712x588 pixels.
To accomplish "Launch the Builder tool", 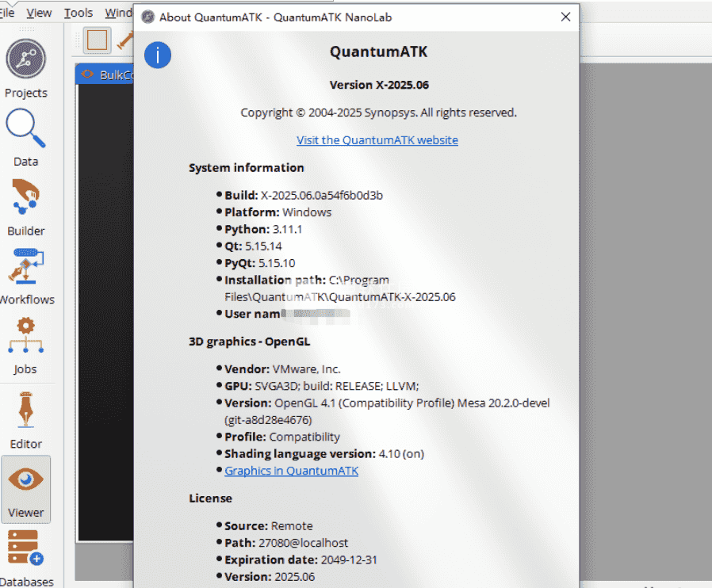I will coord(25,206).
